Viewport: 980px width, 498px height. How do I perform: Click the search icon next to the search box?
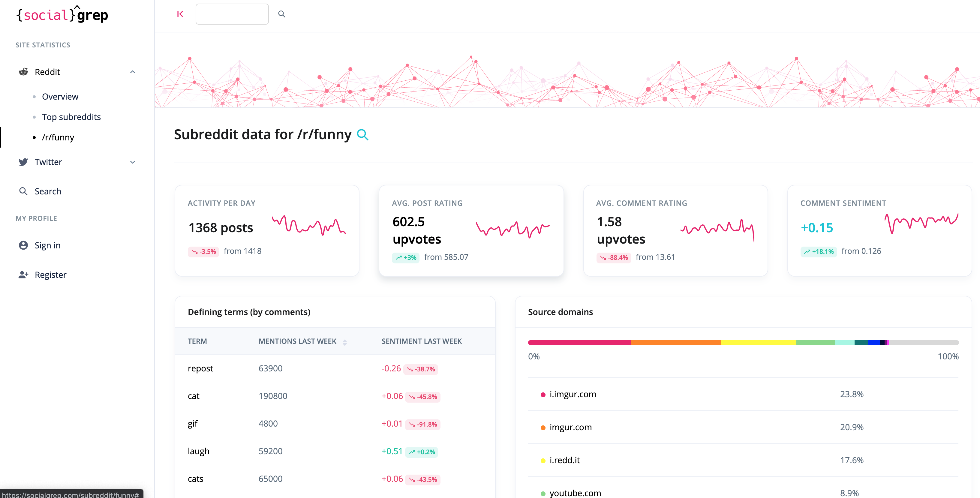pyautogui.click(x=281, y=14)
